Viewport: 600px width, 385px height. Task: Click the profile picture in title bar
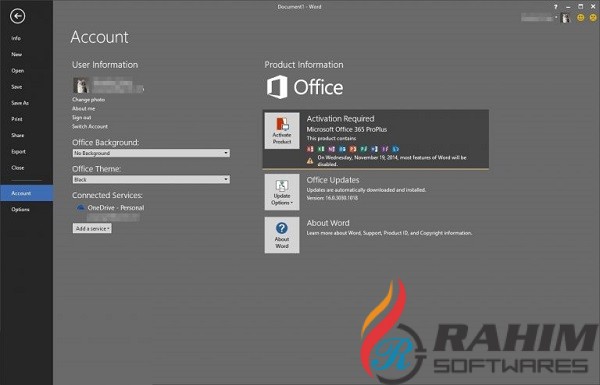coord(565,18)
